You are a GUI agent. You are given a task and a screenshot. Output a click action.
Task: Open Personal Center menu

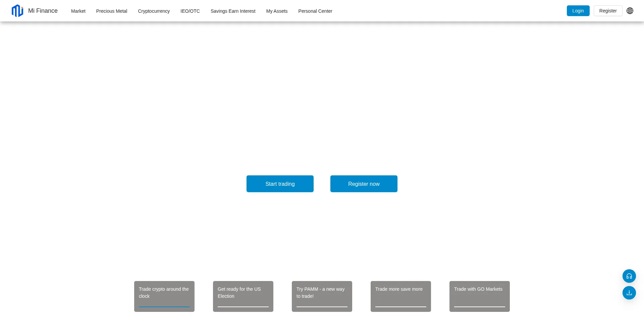point(315,11)
